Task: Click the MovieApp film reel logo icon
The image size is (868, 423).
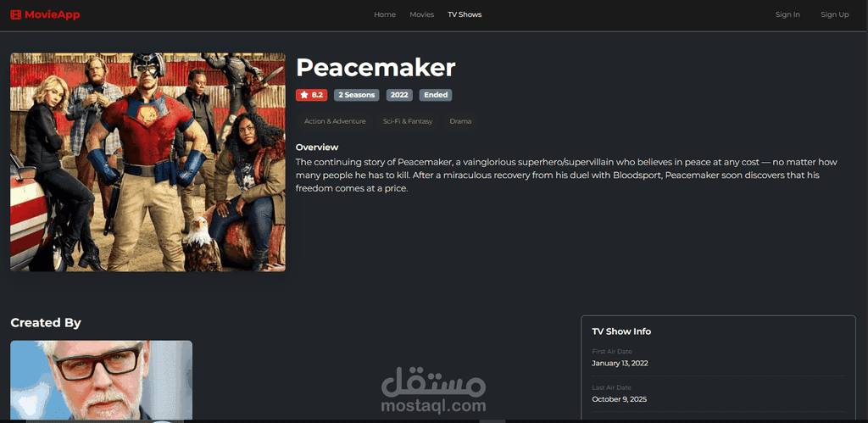Action: pyautogui.click(x=15, y=14)
